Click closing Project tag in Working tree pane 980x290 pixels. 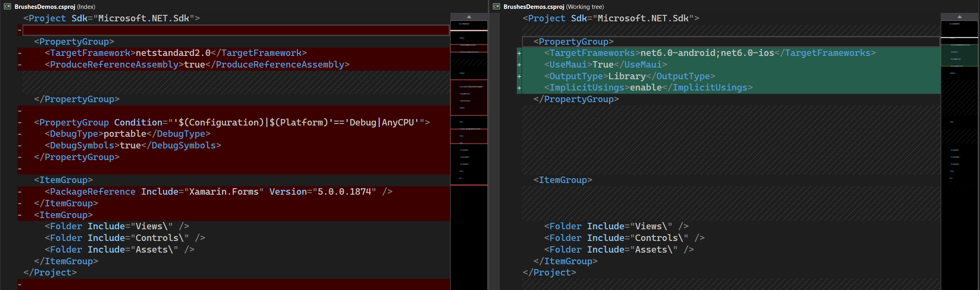click(549, 273)
